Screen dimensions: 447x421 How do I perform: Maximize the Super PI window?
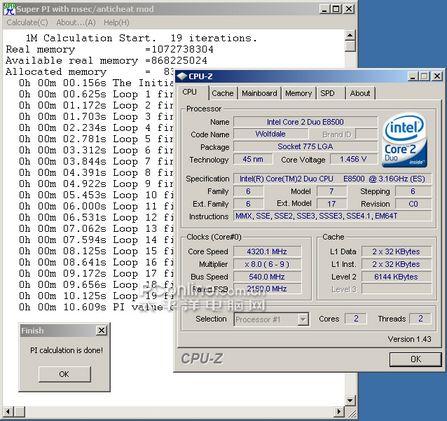pos(336,9)
